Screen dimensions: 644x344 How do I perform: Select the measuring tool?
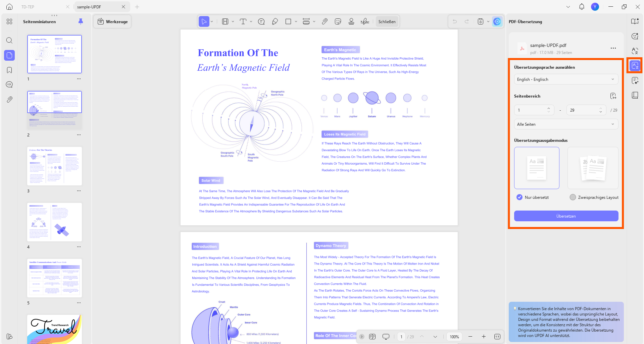coord(306,21)
